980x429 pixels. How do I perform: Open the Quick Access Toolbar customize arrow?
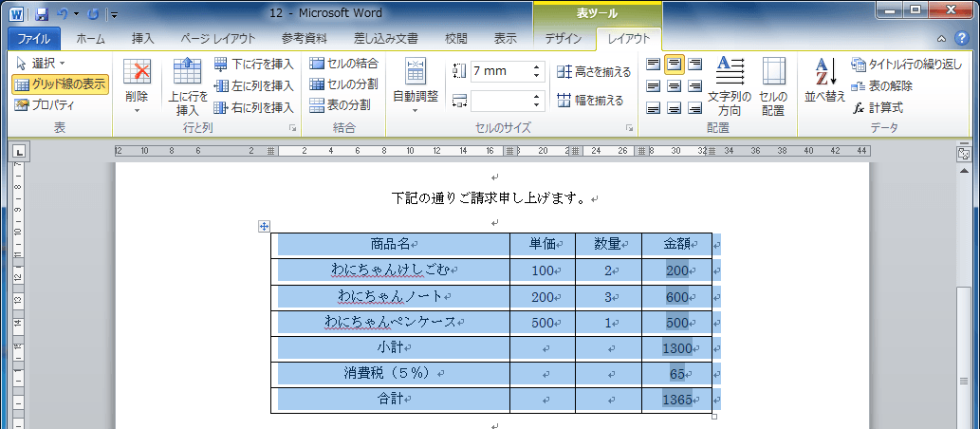pos(114,13)
